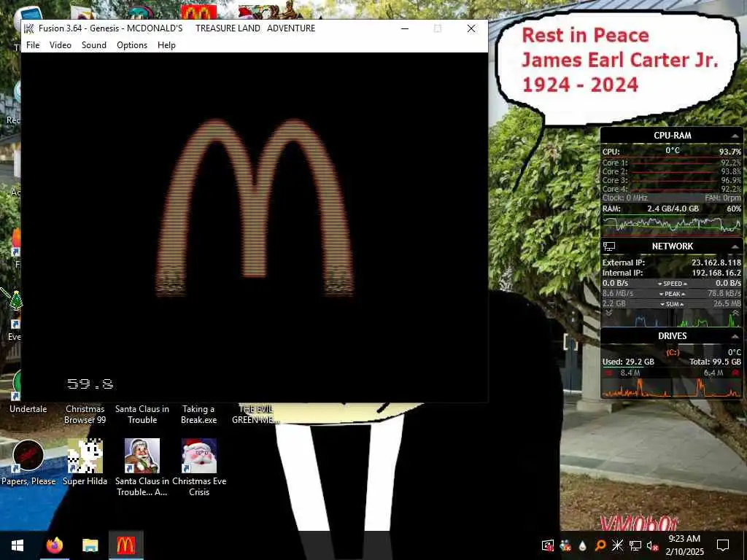Minimize the Fusion emulator window
Image resolution: width=747 pixels, height=560 pixels.
[x=405, y=28]
